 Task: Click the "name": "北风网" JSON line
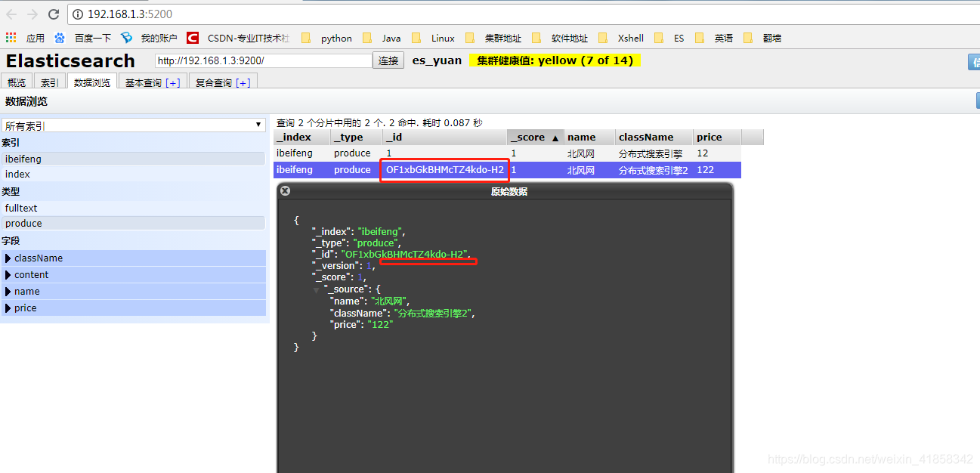coord(369,301)
